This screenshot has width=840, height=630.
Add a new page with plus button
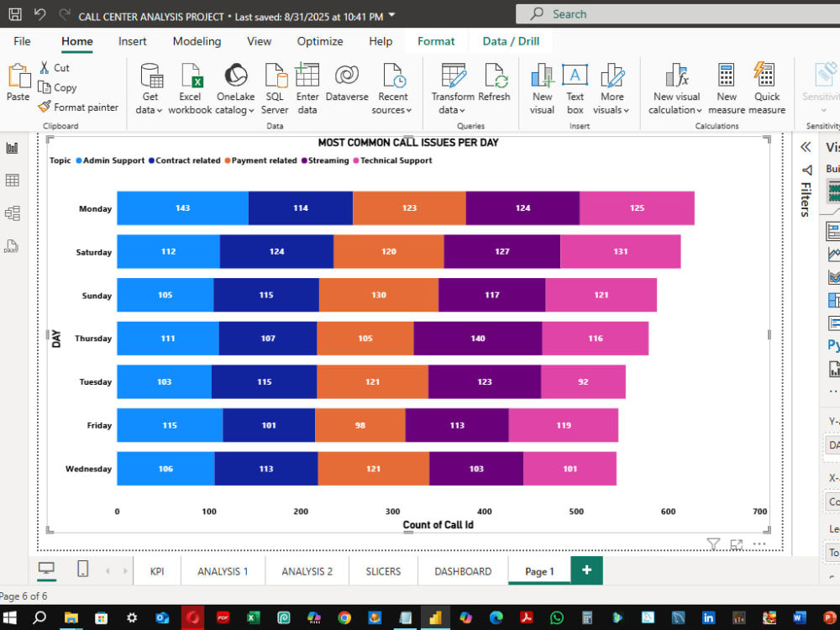[x=586, y=570]
